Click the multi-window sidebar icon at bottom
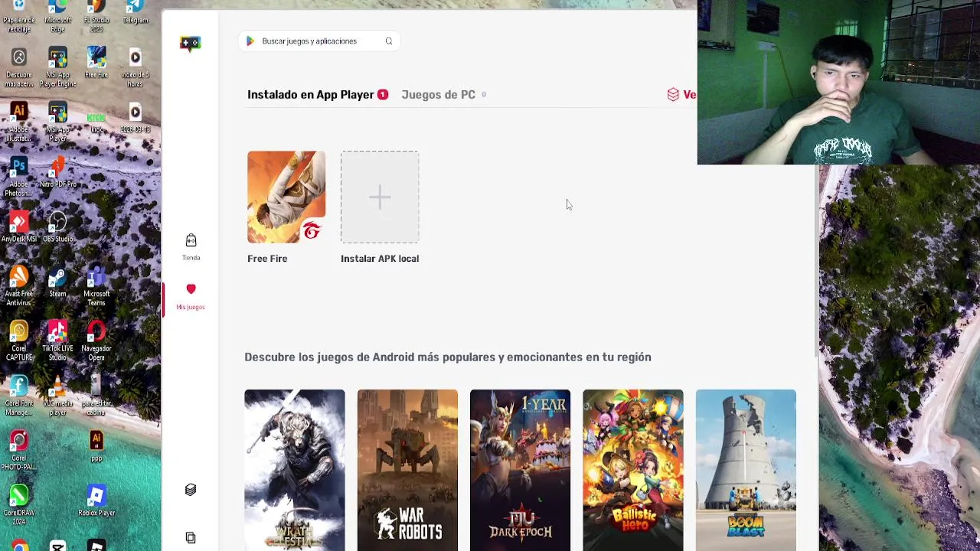This screenshot has height=551, width=980. point(191,537)
